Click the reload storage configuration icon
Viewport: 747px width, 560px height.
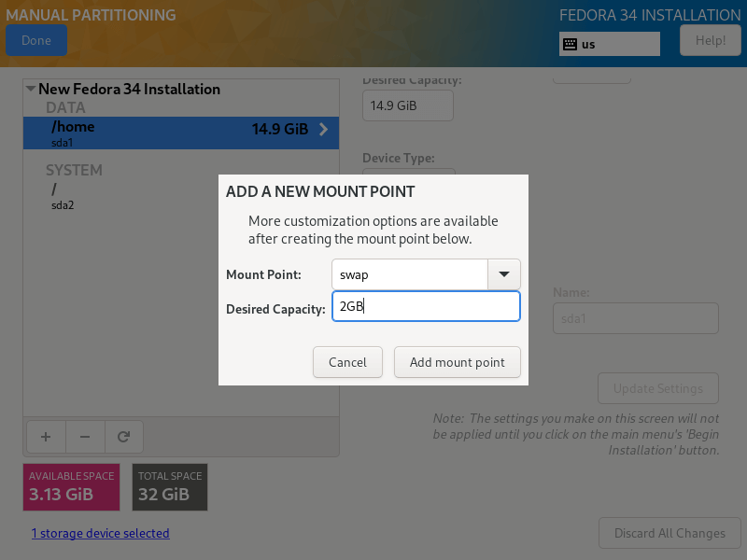pyautogui.click(x=122, y=436)
